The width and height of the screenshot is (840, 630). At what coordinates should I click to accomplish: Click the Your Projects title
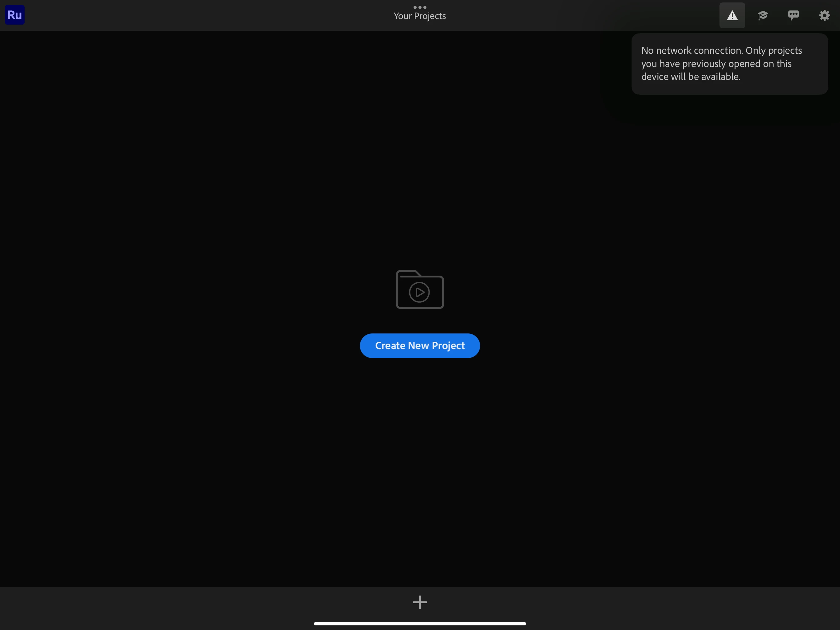pyautogui.click(x=420, y=16)
